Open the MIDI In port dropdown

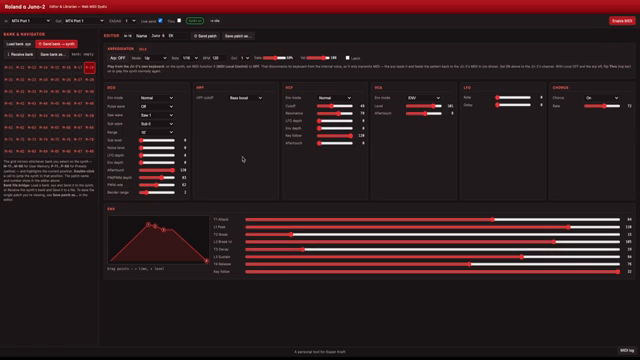(31, 21)
